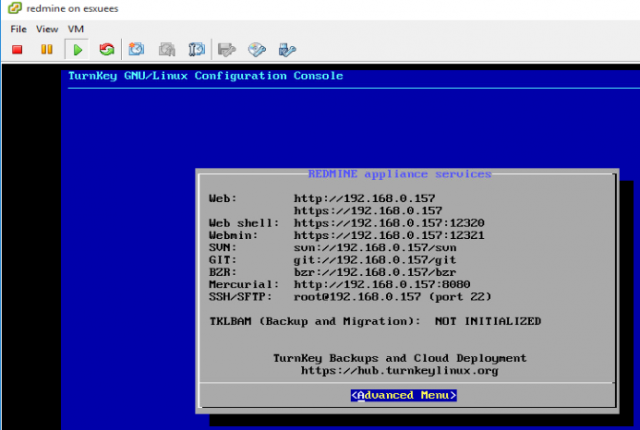Click the SSH/SFTP: label

point(240,297)
